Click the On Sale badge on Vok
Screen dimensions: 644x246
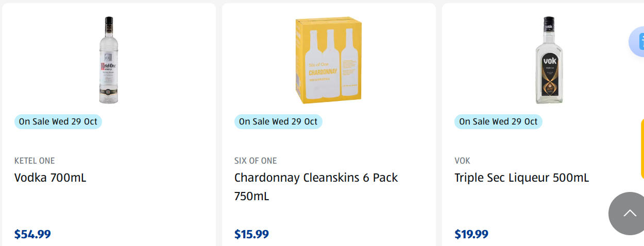498,122
